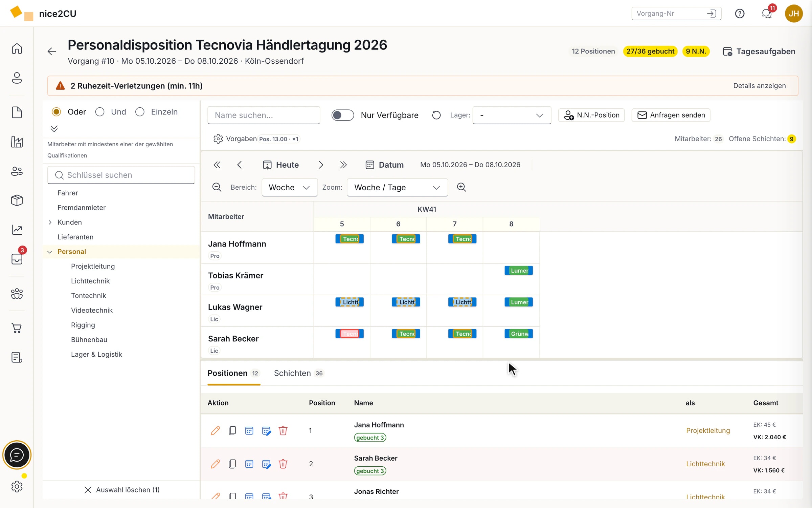
Task: Click Sarah Becker's Grünw shift on day 8
Action: tap(518, 334)
